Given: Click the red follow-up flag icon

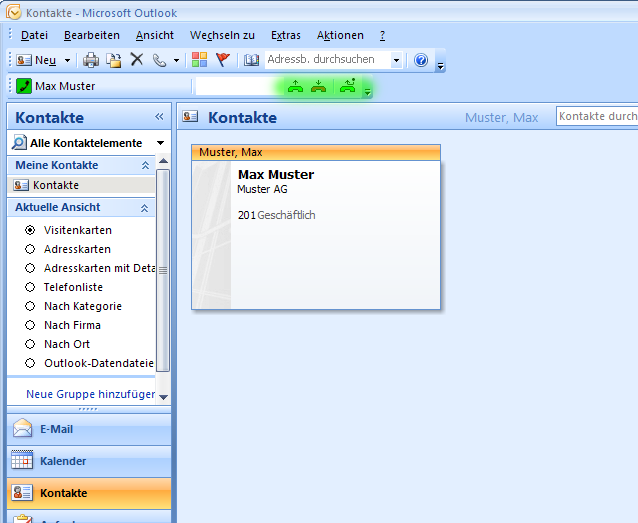Looking at the screenshot, I should 223,60.
